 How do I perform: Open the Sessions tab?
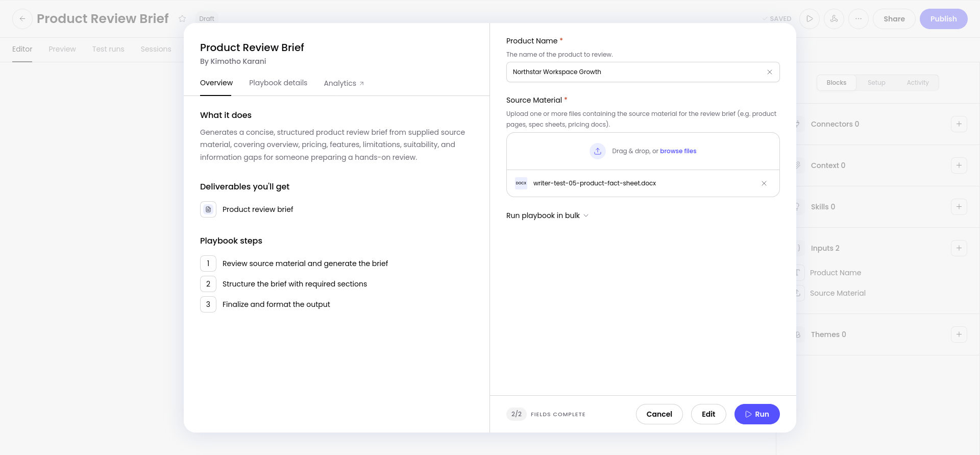coord(156,49)
